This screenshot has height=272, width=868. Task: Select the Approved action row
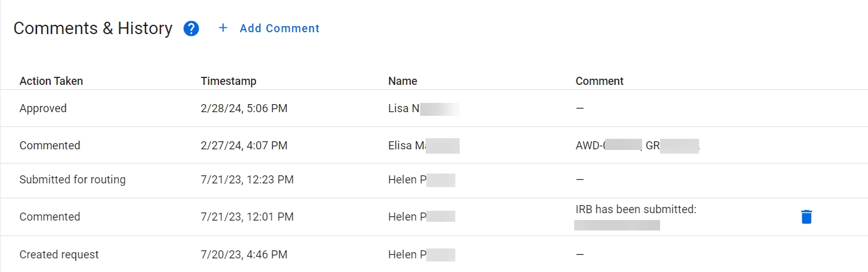pyautogui.click(x=43, y=108)
